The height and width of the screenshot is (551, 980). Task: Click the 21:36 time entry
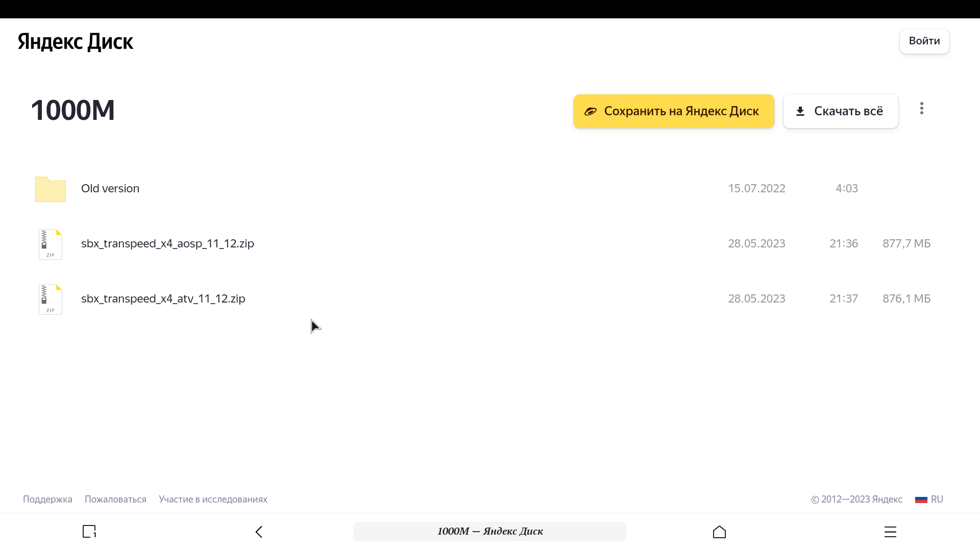coord(844,243)
